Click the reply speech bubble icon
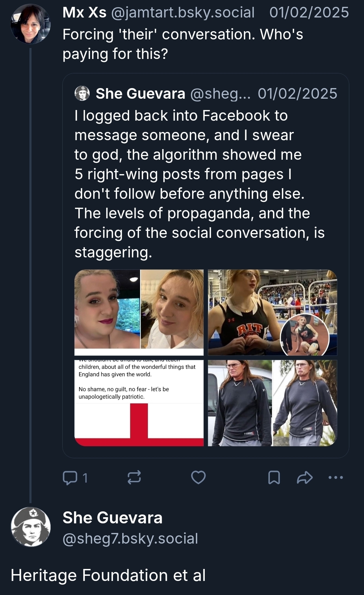Screen dimensions: 364x595 [x=70, y=477]
